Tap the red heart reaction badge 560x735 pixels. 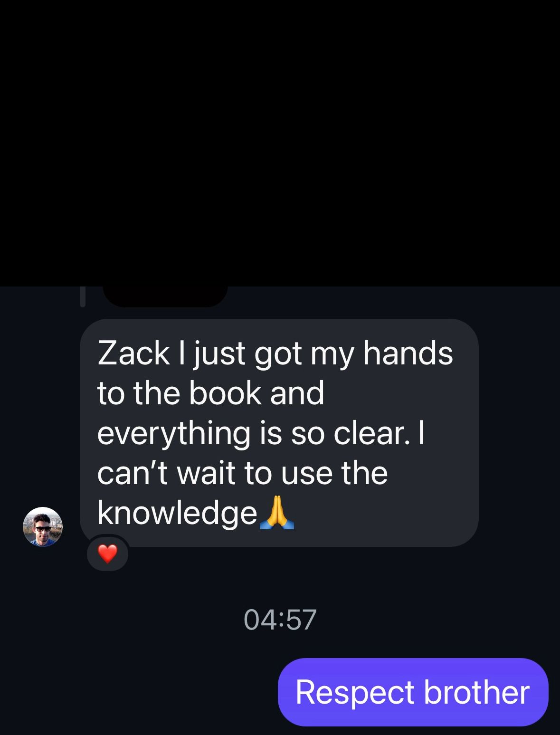[x=107, y=554]
